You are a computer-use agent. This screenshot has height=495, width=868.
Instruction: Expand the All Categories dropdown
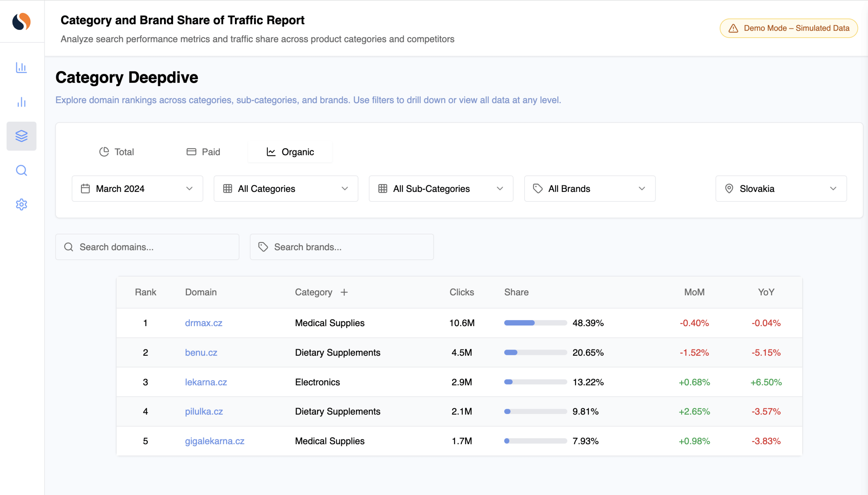click(x=285, y=189)
